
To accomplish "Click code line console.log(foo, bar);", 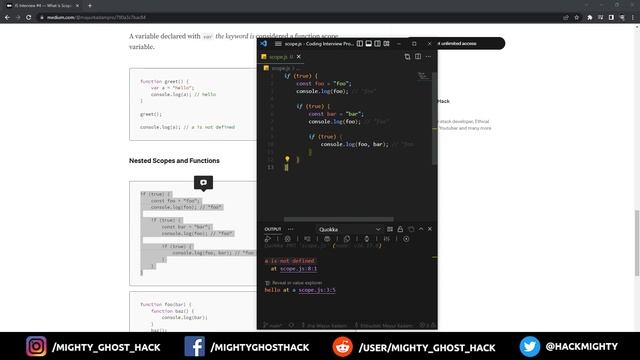I will tap(355, 144).
